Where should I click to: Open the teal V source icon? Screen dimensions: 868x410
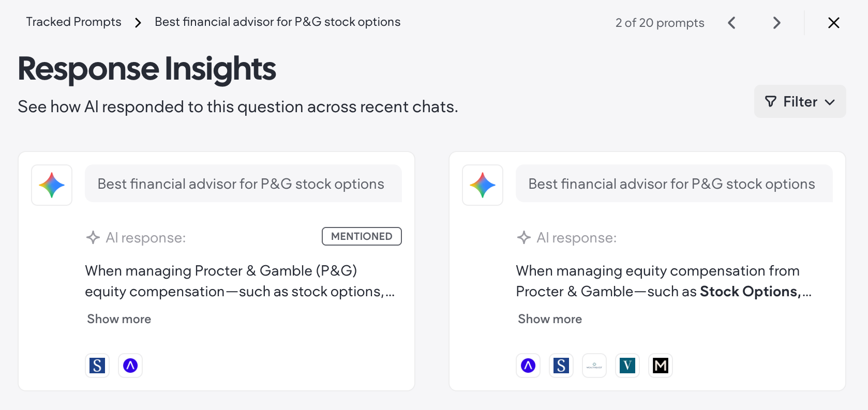(x=627, y=366)
